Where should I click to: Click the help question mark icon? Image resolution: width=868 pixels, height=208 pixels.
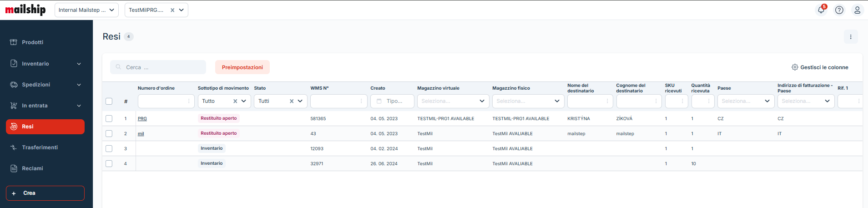(839, 10)
